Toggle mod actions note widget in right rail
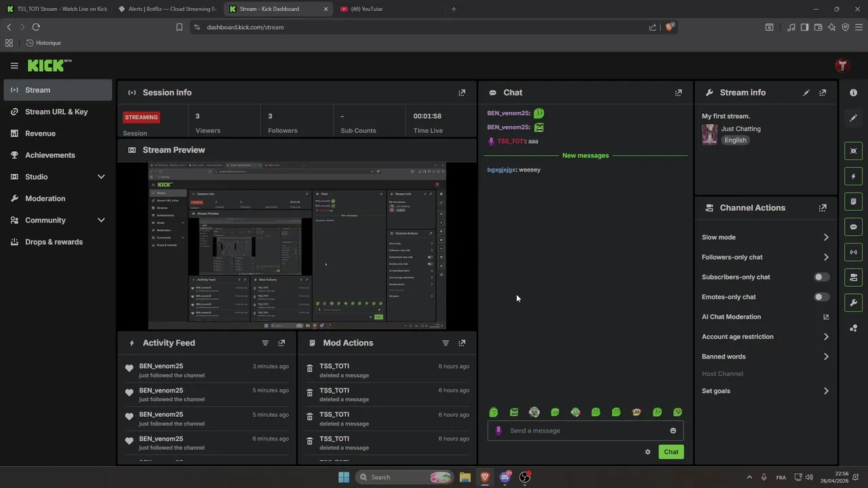The width and height of the screenshot is (868, 488). (854, 201)
